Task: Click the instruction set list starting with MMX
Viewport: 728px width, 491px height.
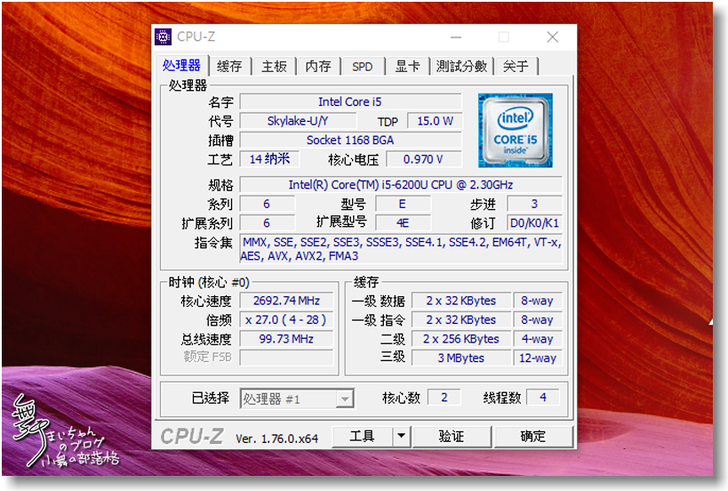Action: coord(401,249)
